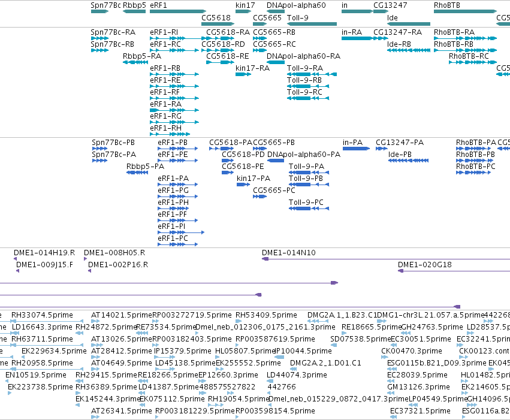
Task: Select the CG5618 gene
Action: (x=218, y=24)
